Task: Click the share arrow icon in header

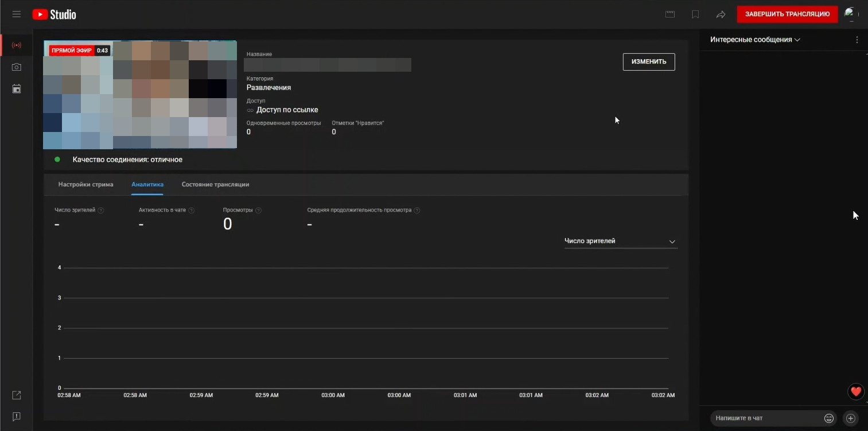Action: click(x=721, y=14)
